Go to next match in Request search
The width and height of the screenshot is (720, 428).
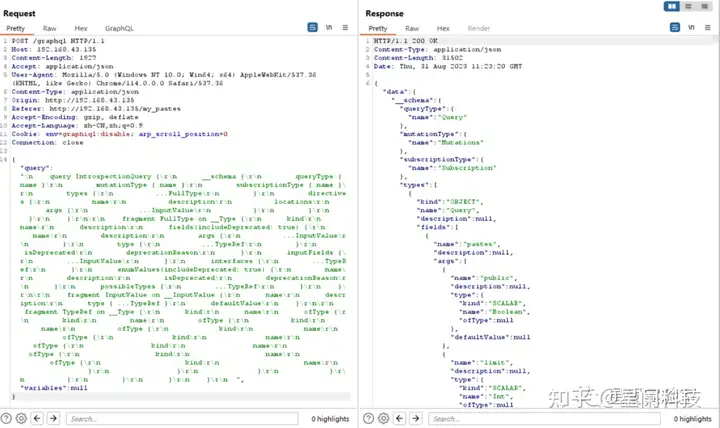(53, 418)
